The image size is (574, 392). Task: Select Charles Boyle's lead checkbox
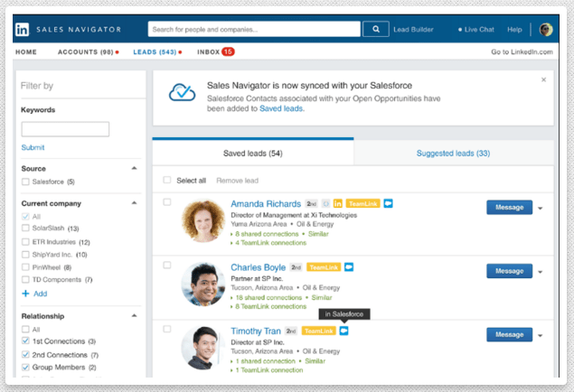click(167, 266)
